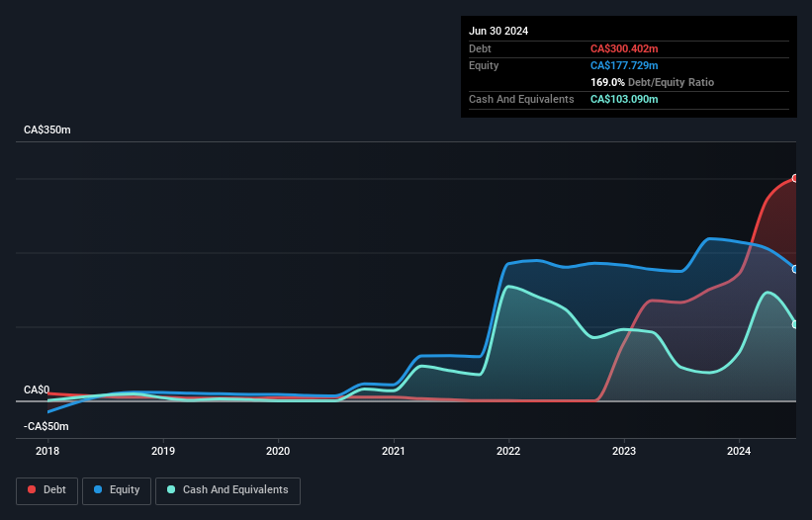812x520 pixels.
Task: Select the 2021 x-axis label
Action: tap(394, 451)
